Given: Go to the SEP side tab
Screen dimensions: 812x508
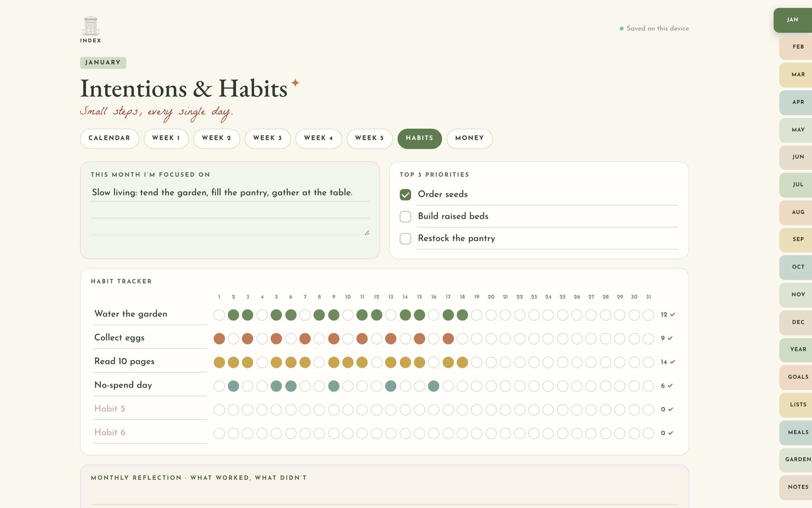Looking at the screenshot, I should pos(797,239).
